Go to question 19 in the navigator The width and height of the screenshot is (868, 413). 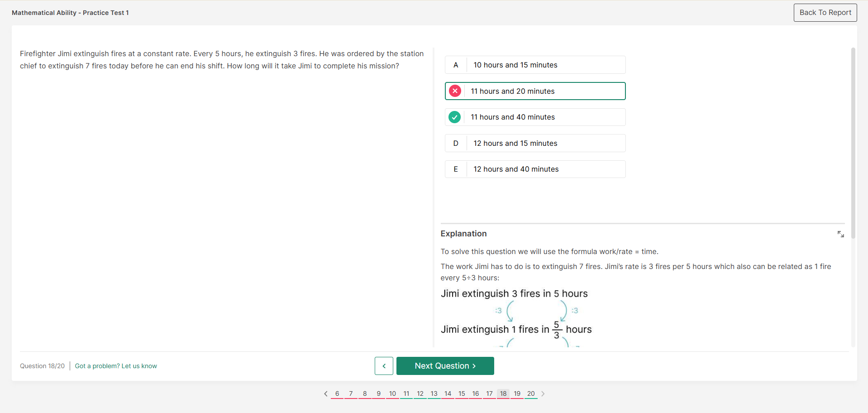517,394
